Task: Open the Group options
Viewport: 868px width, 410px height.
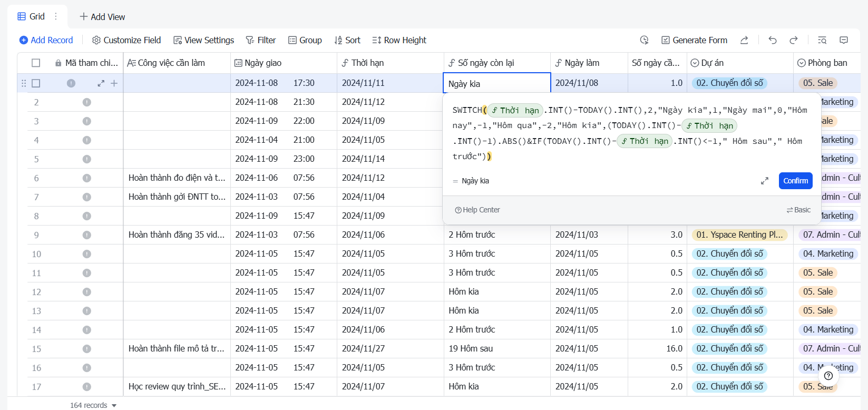Action: point(305,40)
